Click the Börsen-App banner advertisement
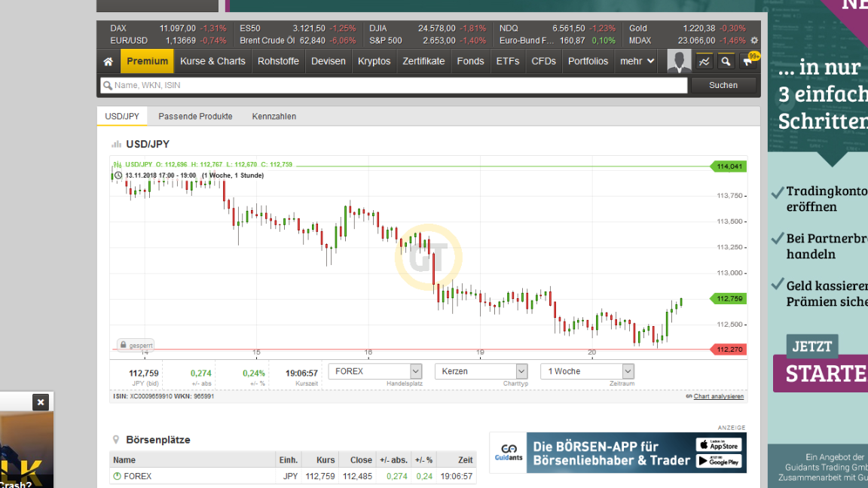868x488 pixels. (x=618, y=453)
